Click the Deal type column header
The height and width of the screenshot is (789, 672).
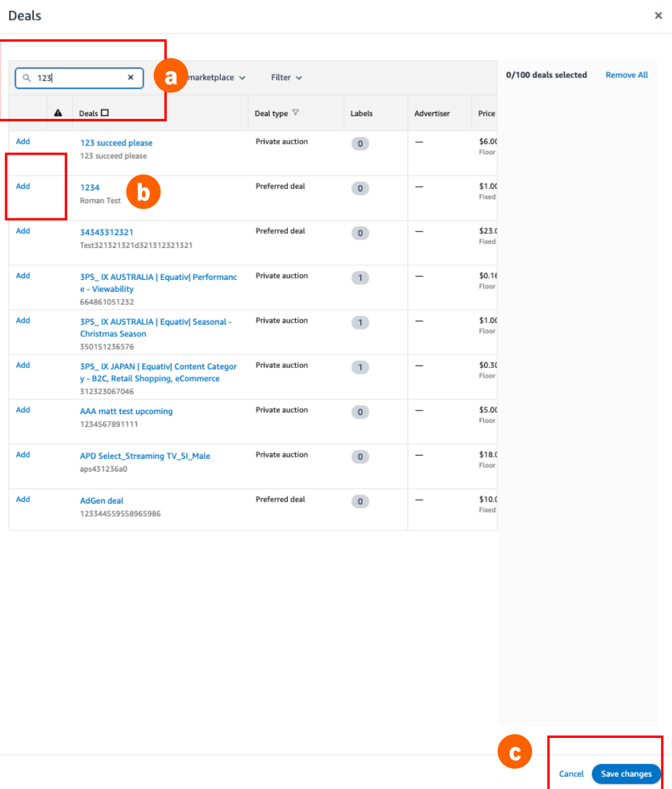(271, 113)
